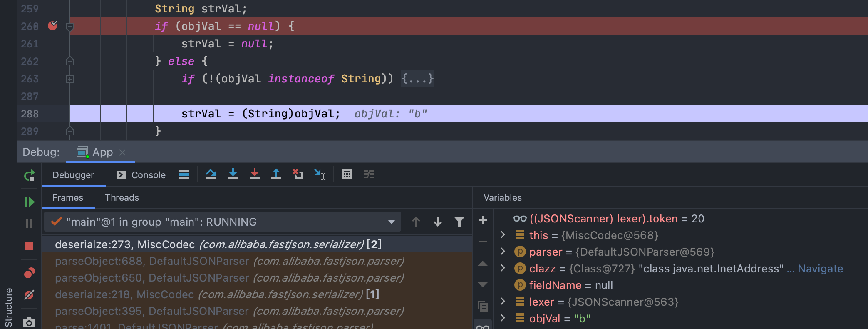
Task: Select frame parseObject:395, DefaultJSONParser
Action: [x=257, y=311]
